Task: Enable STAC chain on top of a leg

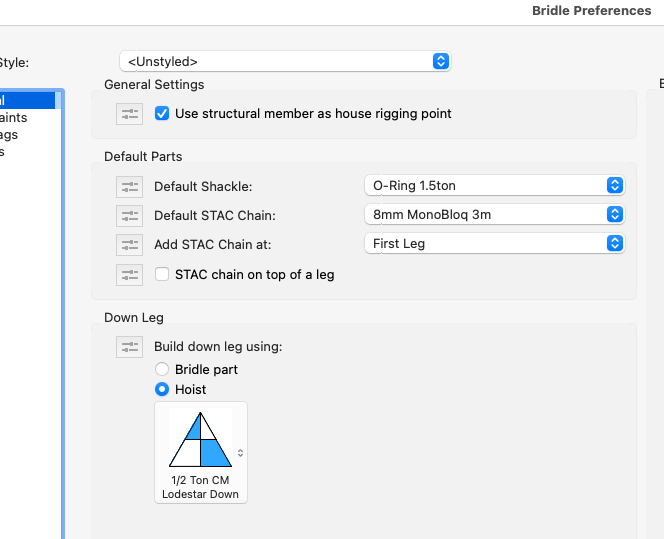Action: click(x=162, y=274)
